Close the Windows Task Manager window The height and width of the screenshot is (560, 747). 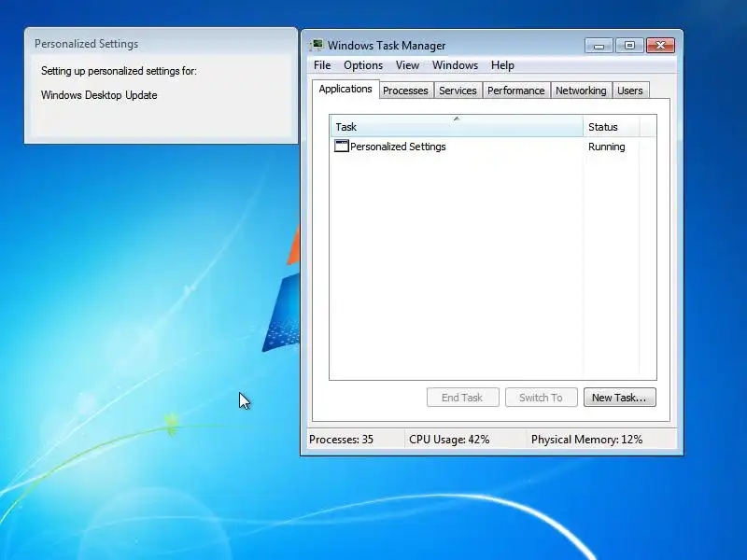660,46
